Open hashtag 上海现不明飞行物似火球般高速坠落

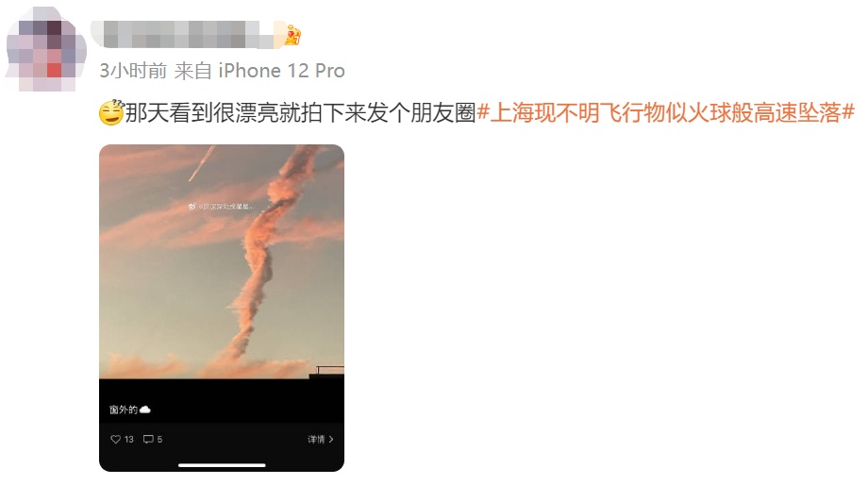click(666, 112)
